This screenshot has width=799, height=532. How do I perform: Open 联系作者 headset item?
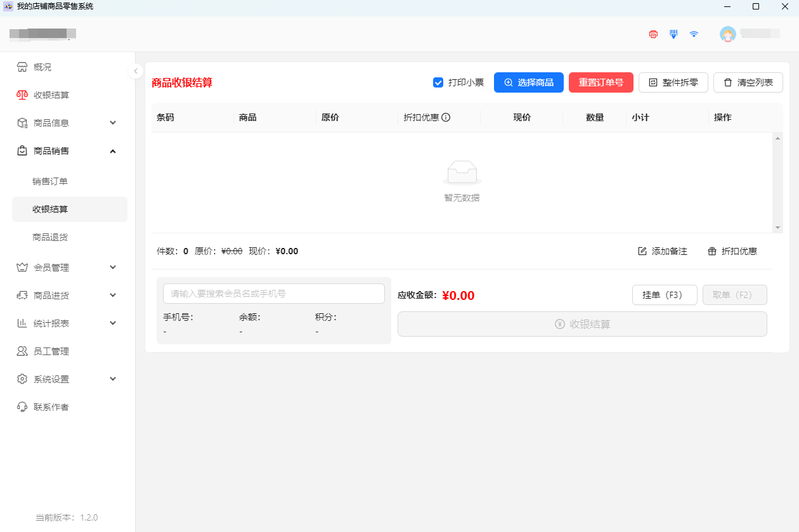coord(51,407)
